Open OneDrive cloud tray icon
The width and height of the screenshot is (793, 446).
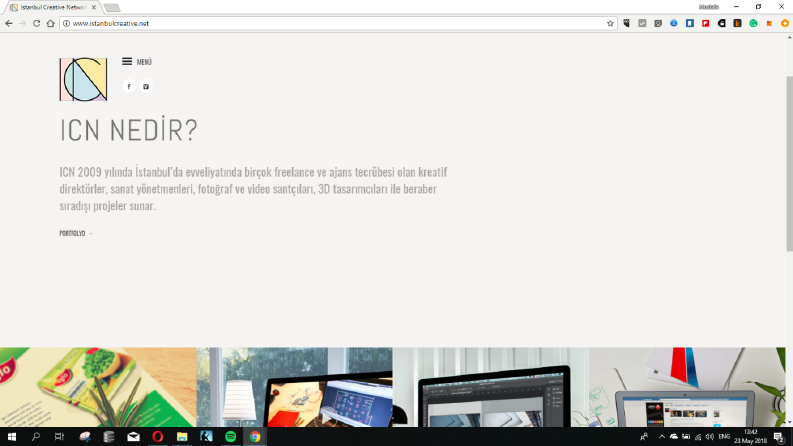point(674,437)
